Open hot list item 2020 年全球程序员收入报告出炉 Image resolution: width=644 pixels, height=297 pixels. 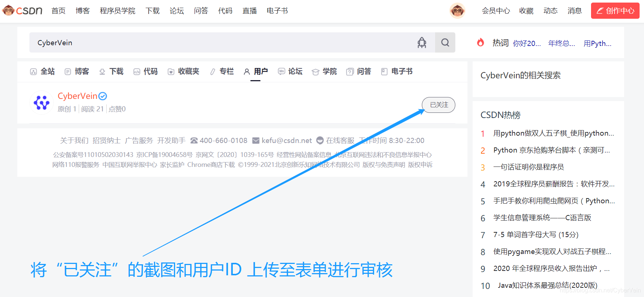pyautogui.click(x=551, y=268)
